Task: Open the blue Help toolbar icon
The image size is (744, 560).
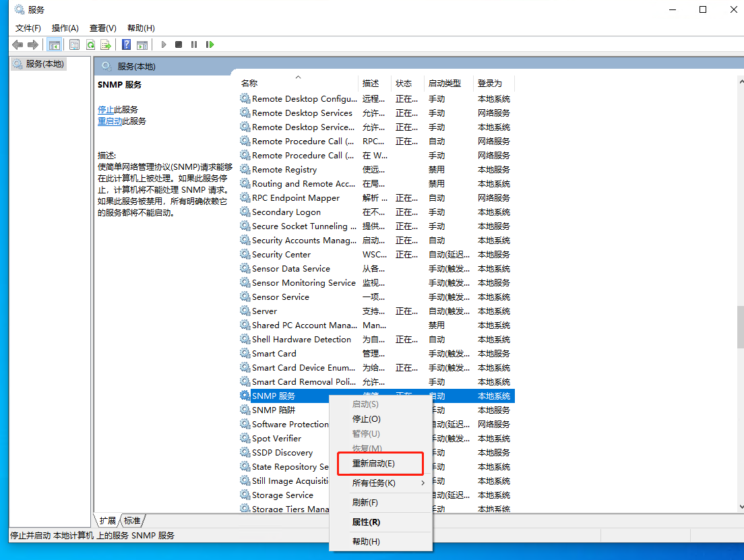Action: [126, 44]
